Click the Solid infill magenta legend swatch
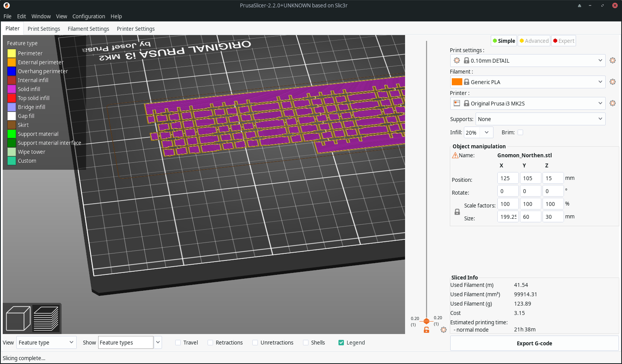The width and height of the screenshot is (622, 364). tap(12, 89)
